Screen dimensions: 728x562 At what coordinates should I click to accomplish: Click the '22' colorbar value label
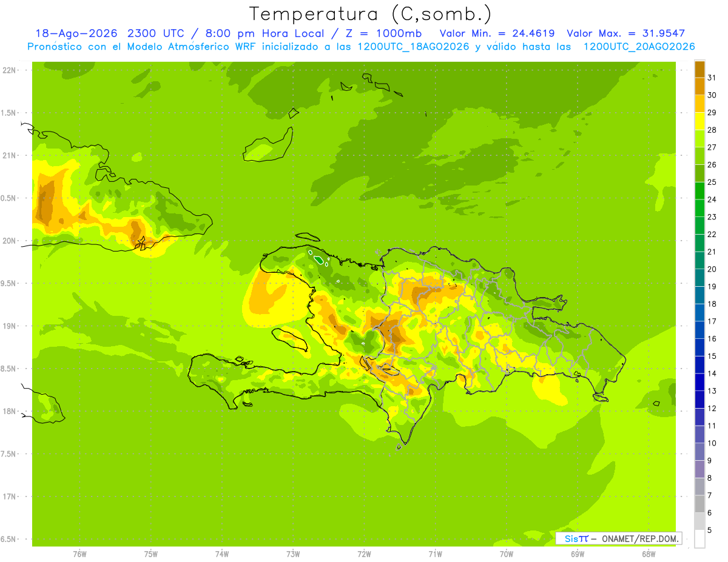(712, 234)
